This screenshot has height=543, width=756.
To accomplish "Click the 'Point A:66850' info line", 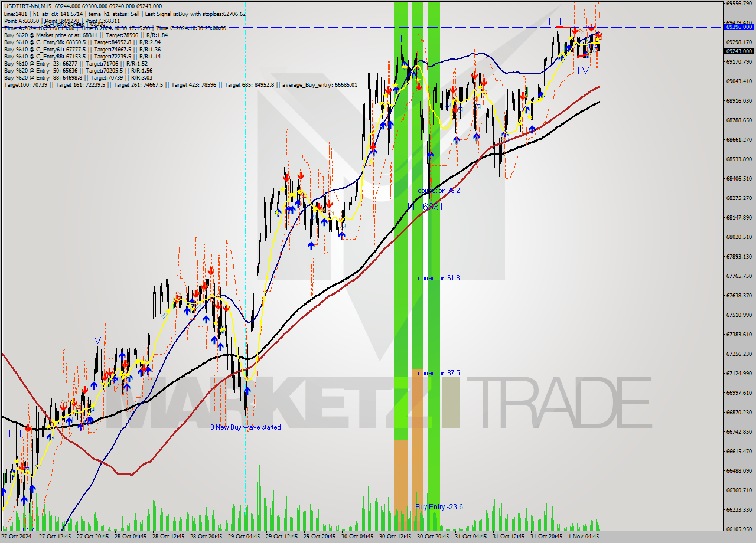I will (x=62, y=21).
